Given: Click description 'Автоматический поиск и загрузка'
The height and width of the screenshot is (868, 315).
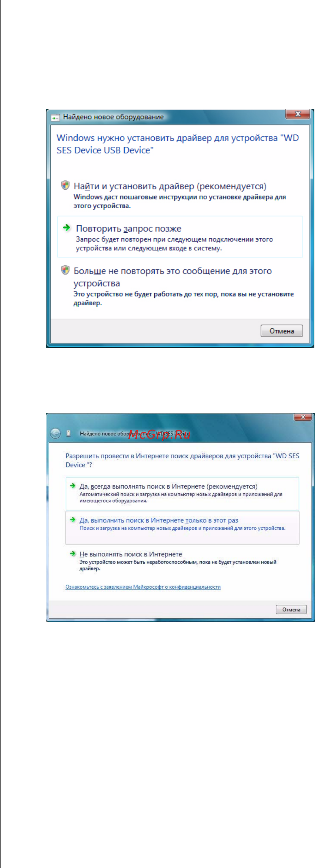Looking at the screenshot, I should (x=181, y=497).
